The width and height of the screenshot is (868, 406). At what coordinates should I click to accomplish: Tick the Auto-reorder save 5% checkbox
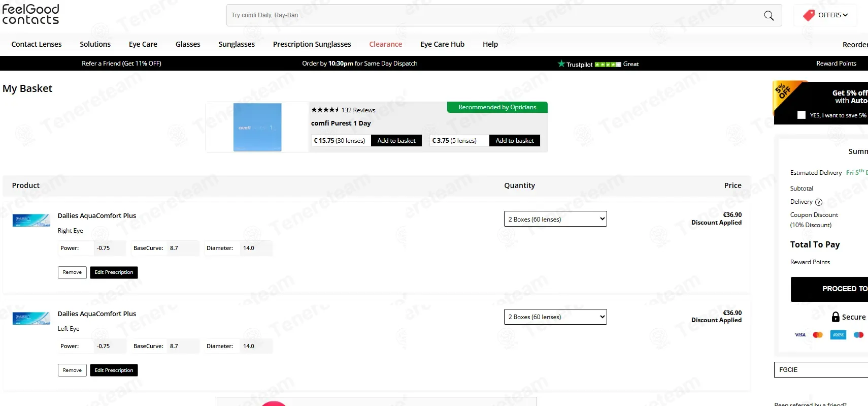click(802, 115)
